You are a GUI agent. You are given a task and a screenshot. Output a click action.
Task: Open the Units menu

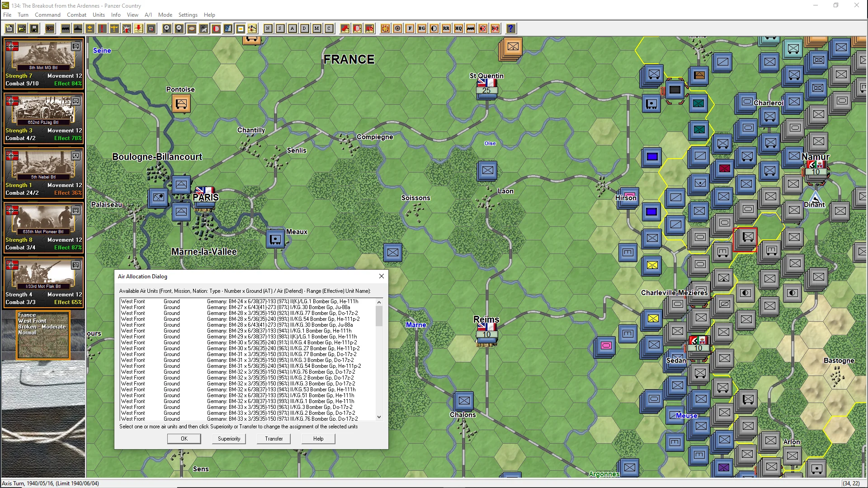click(99, 14)
